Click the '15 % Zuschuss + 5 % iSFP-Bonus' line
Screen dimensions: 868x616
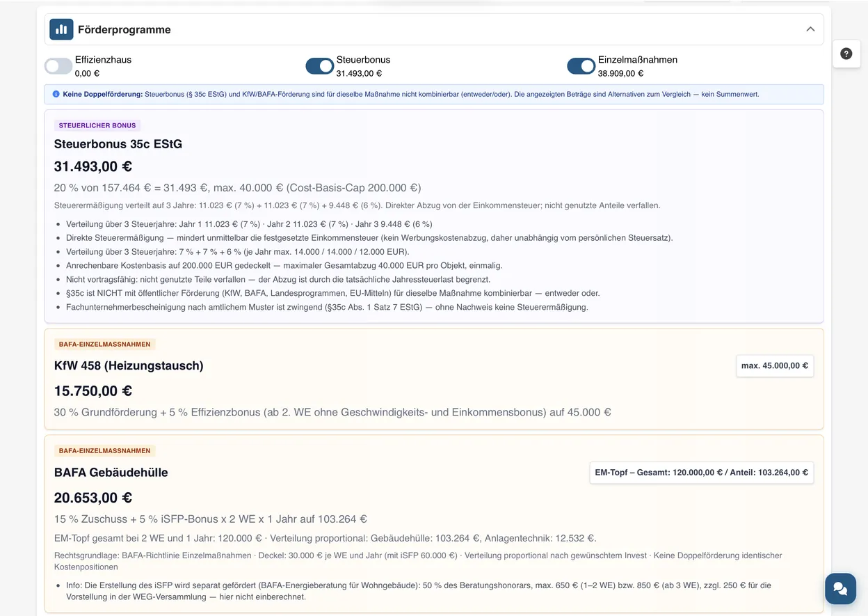tap(211, 519)
